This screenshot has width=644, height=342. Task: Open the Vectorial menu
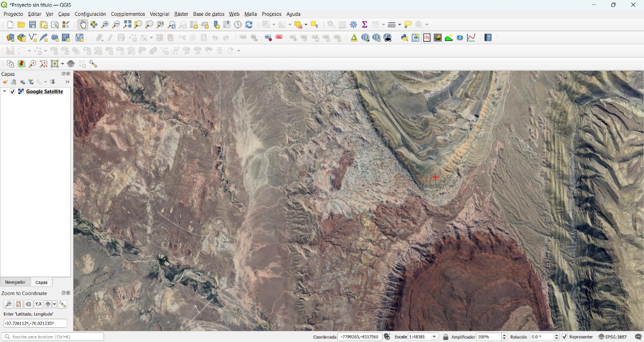tap(160, 14)
